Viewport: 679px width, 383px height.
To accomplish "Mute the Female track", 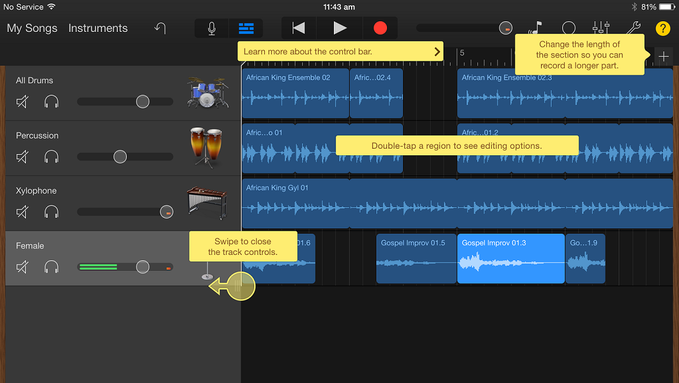I will [22, 267].
